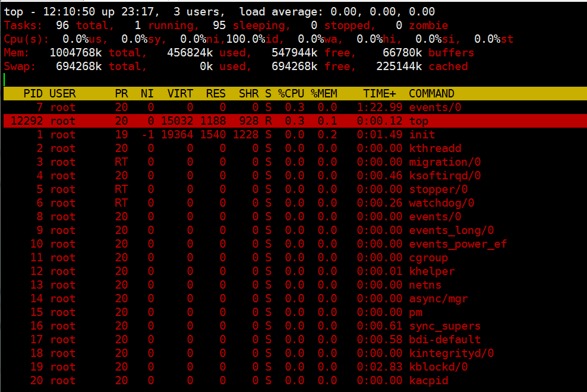Click the 12:10:50 clock time
Viewport: 587px width, 392px height.
click(69, 12)
